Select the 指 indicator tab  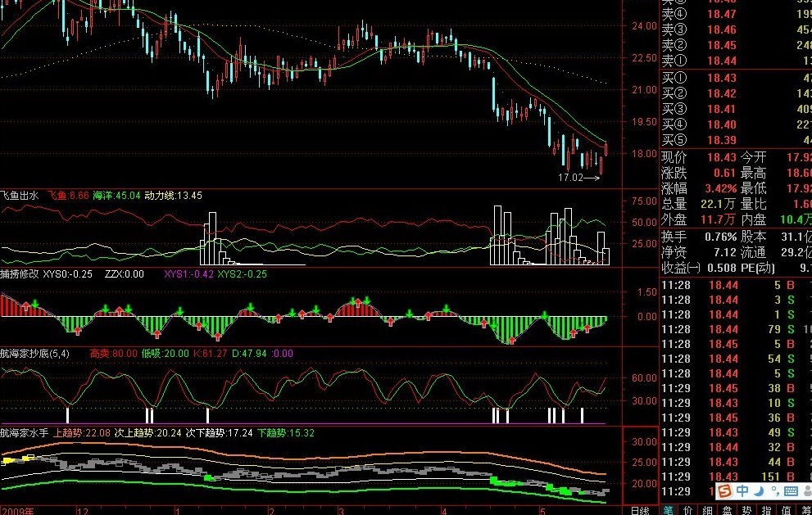click(765, 509)
